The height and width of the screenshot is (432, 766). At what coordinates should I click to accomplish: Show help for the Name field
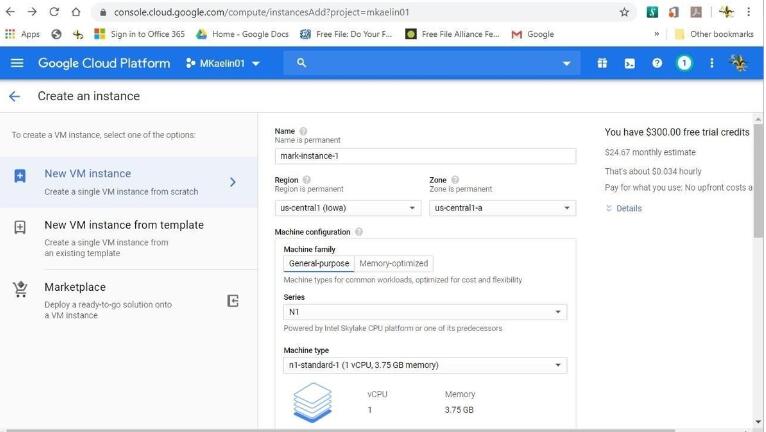tap(303, 131)
